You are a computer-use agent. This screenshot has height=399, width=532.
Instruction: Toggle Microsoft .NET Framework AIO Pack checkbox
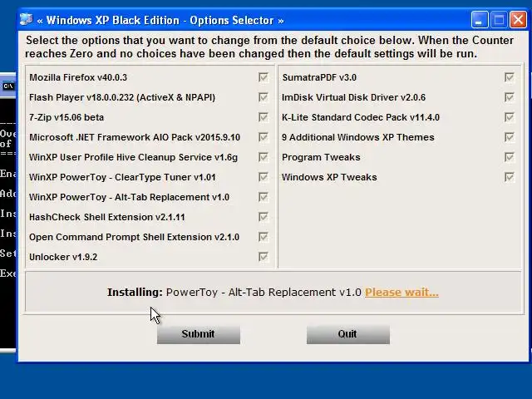[x=264, y=137]
